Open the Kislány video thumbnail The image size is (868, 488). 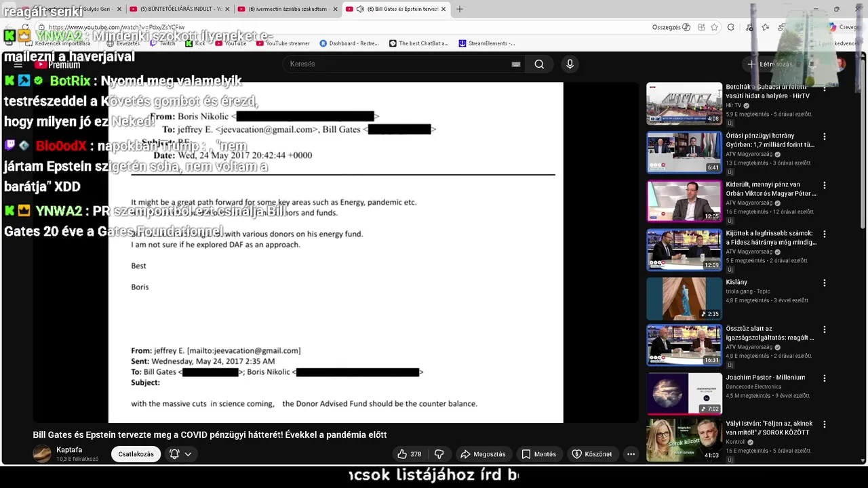(x=684, y=298)
